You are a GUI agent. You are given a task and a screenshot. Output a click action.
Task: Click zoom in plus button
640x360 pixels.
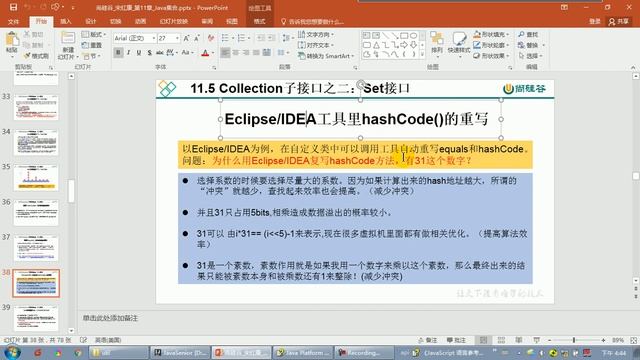(x=603, y=340)
